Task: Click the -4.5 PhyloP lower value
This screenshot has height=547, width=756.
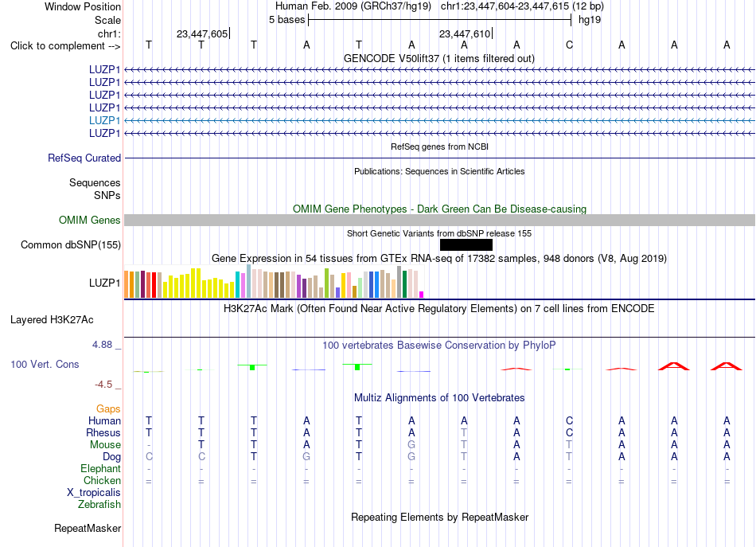Action: 103,385
